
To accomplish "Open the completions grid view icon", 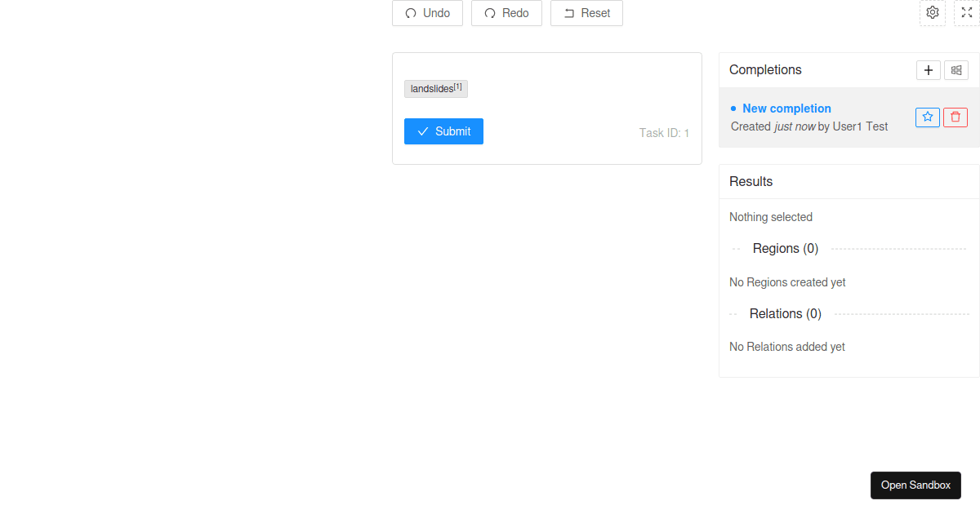I will coord(955,70).
